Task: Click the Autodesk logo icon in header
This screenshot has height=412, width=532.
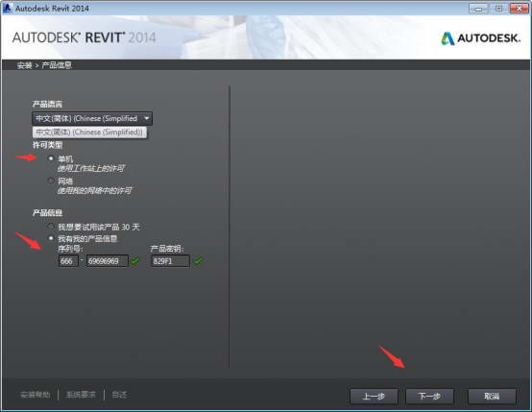Action: [447, 38]
